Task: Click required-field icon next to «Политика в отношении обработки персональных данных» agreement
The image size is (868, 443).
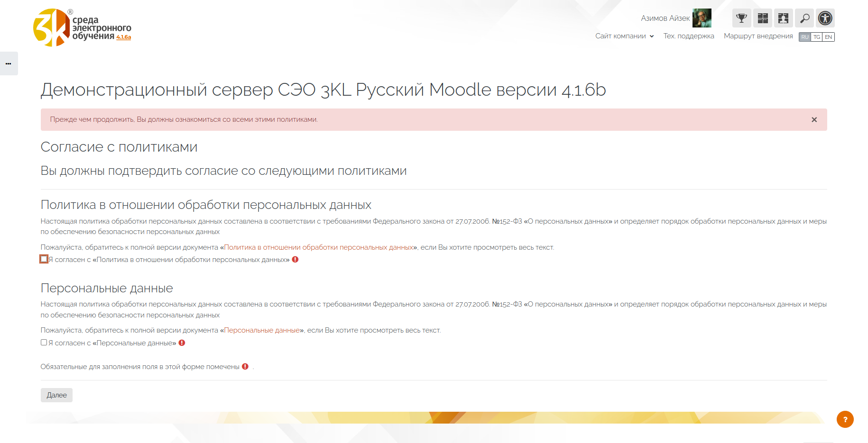Action: click(295, 260)
